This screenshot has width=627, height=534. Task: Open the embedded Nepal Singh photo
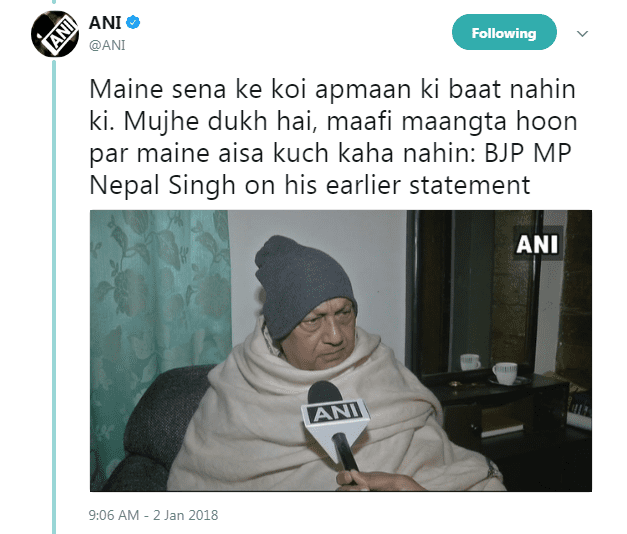pyautogui.click(x=341, y=351)
